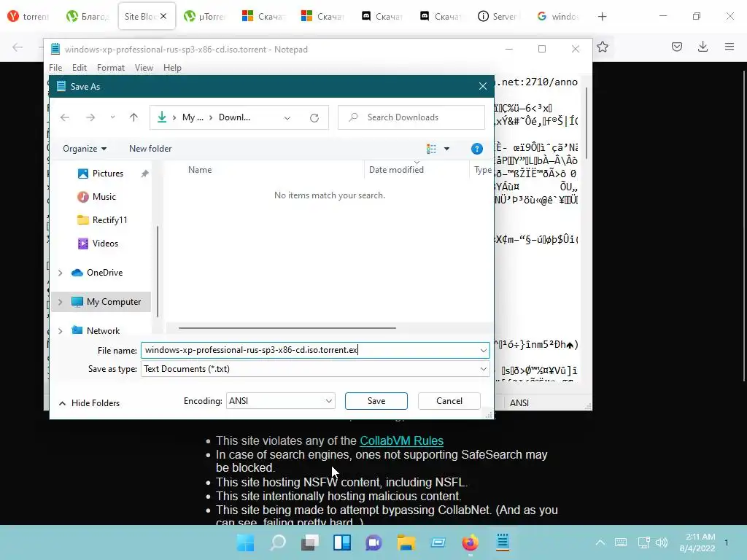Click the Save button
The image size is (747, 560).
tap(376, 401)
